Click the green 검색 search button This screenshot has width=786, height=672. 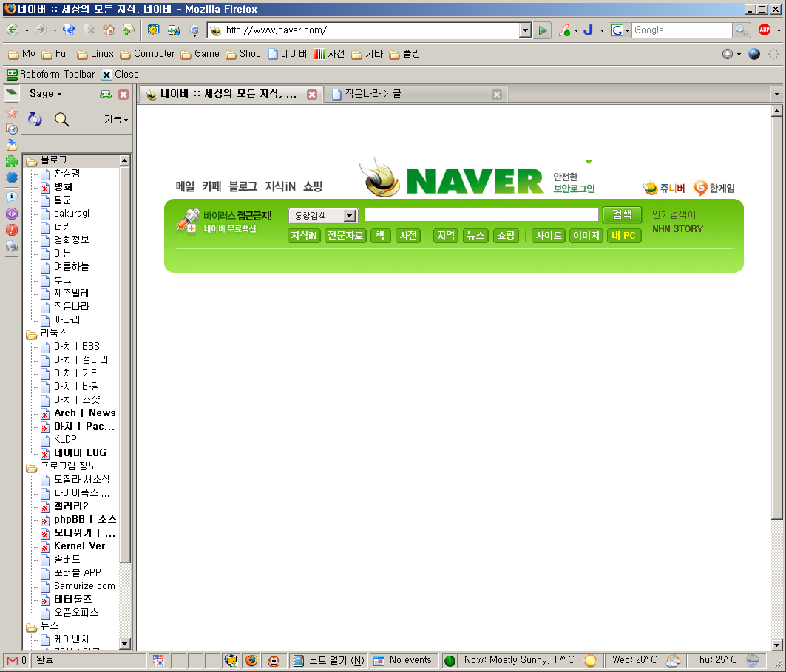pyautogui.click(x=622, y=214)
